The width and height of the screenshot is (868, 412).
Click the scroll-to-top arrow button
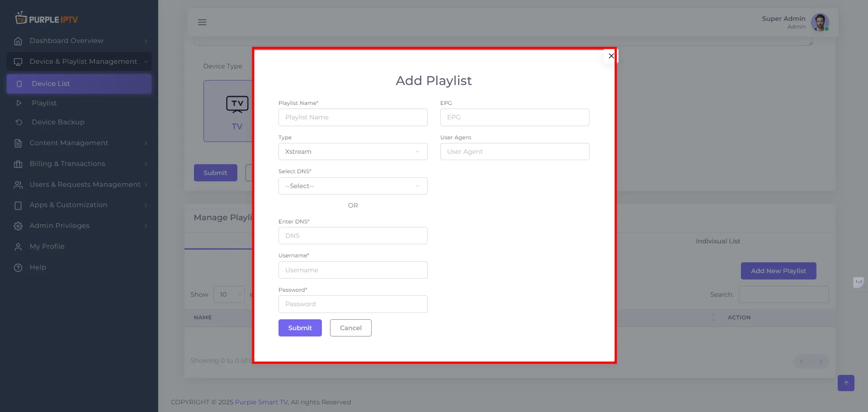pyautogui.click(x=846, y=383)
